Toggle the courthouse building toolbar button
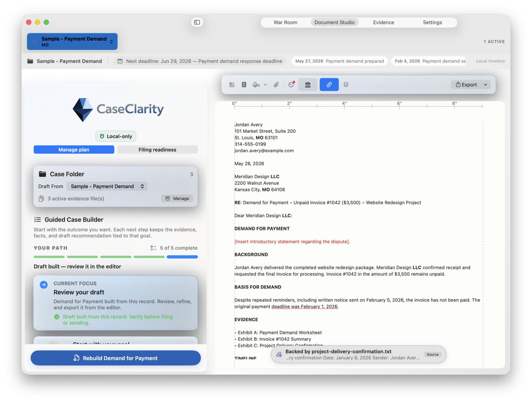The height and width of the screenshot is (403, 532). point(308,85)
